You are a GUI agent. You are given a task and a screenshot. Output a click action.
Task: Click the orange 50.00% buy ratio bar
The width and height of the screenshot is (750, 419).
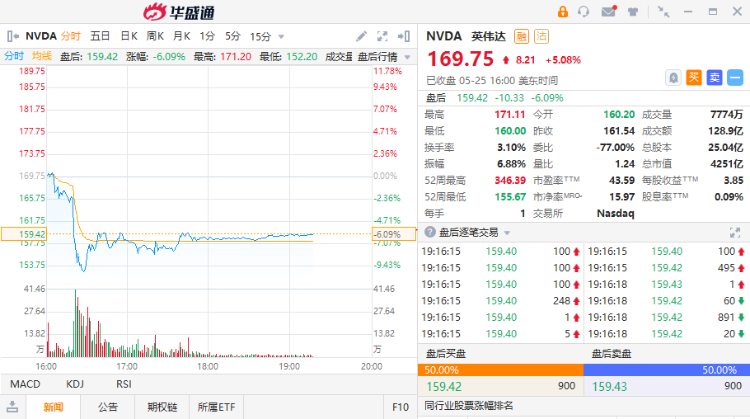click(500, 370)
